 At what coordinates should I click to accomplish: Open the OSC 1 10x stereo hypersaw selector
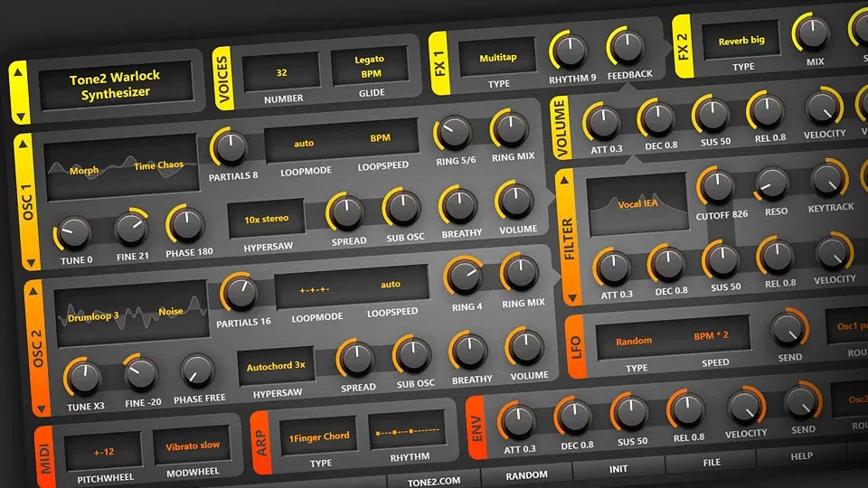coord(266,219)
